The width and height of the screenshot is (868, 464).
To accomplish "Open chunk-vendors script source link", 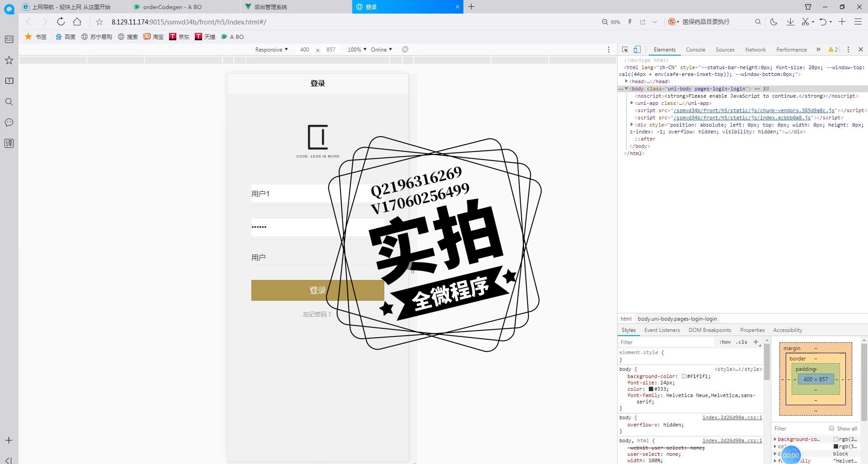I will pos(754,110).
